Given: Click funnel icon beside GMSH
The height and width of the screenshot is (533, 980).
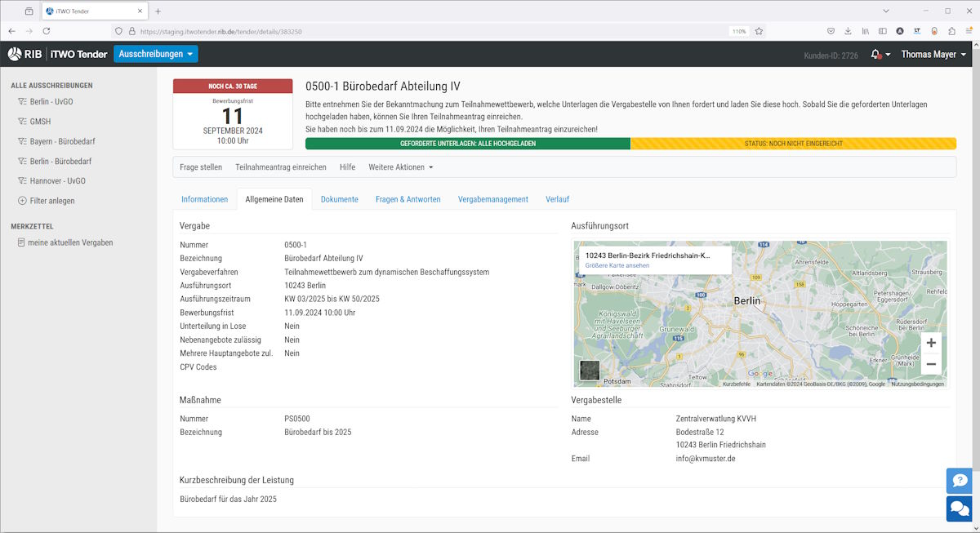Looking at the screenshot, I should (x=22, y=122).
